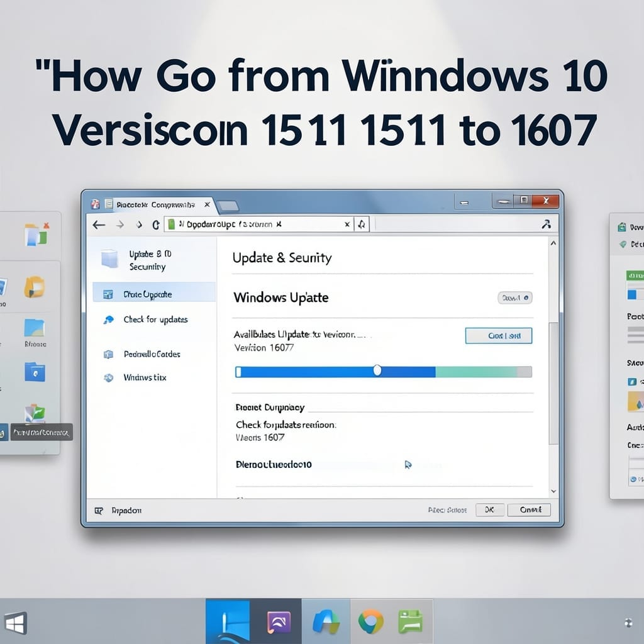The height and width of the screenshot is (644, 644).
Task: Open the blue disc folder in the left window
Action: 35,372
